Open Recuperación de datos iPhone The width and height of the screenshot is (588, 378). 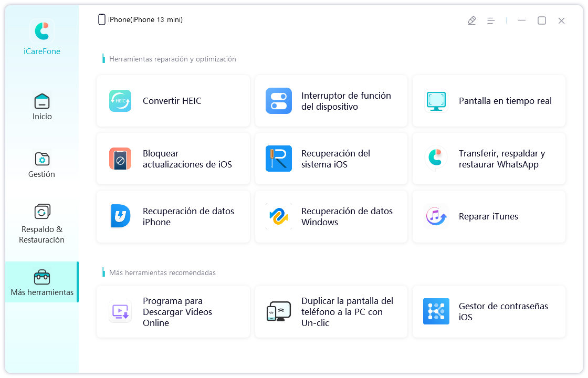pos(173,216)
